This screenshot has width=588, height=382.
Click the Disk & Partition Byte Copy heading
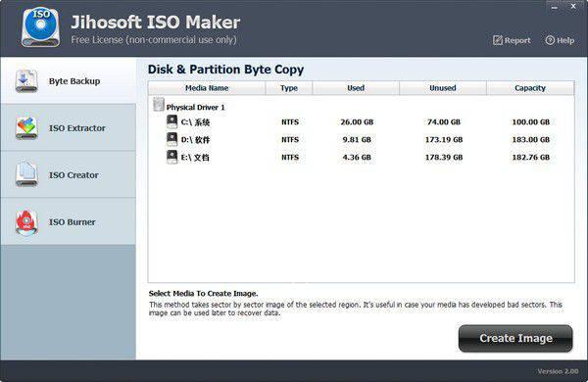click(x=225, y=70)
